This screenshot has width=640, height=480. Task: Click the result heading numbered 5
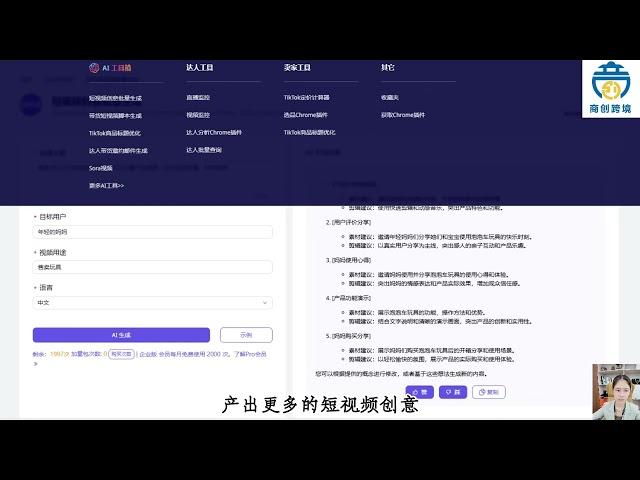click(348, 336)
